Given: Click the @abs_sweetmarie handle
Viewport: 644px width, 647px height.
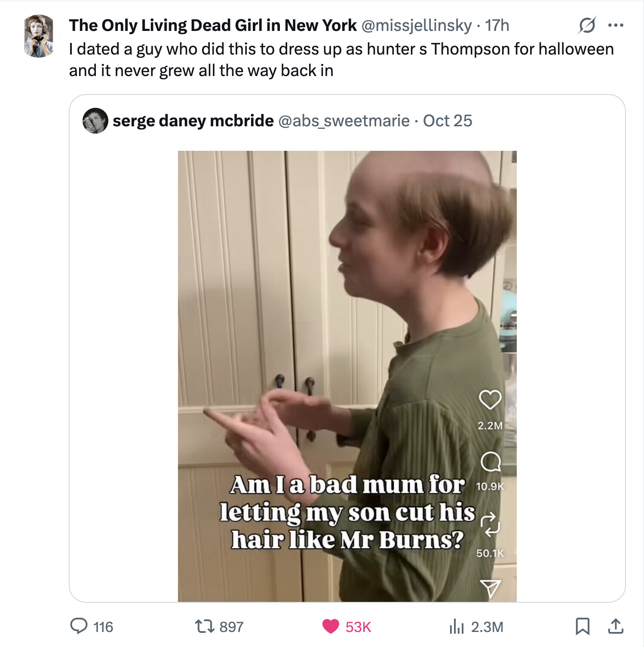Looking at the screenshot, I should (344, 121).
